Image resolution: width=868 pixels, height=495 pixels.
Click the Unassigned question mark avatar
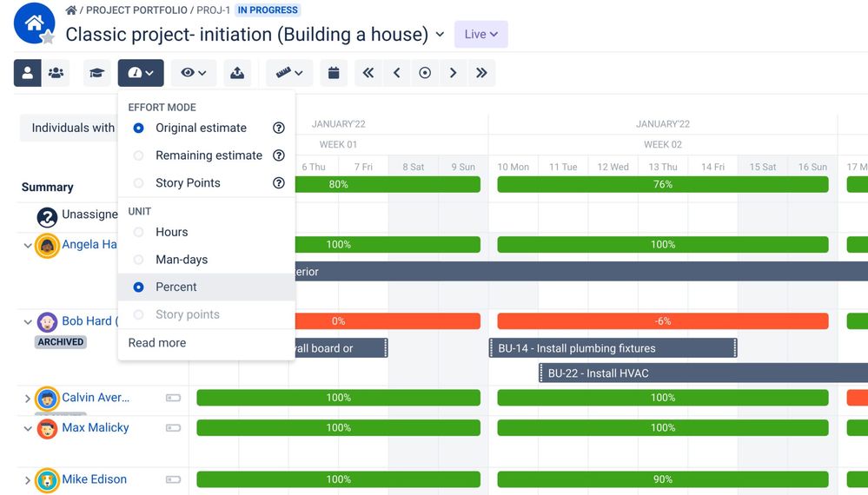point(47,217)
